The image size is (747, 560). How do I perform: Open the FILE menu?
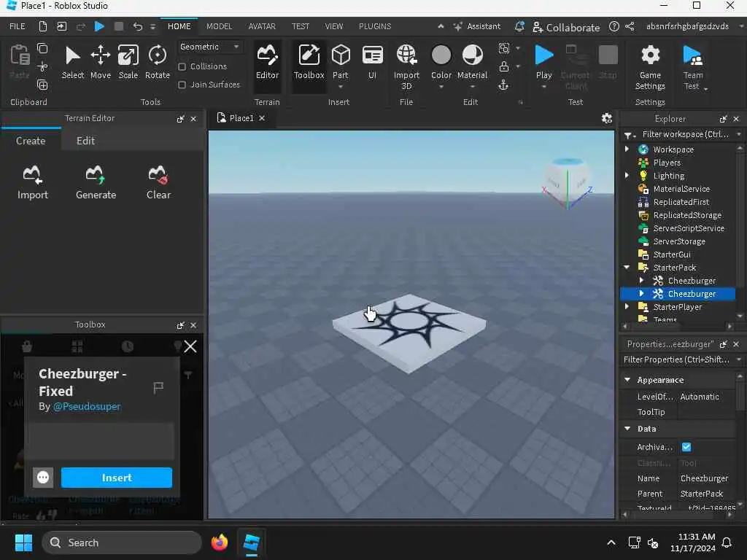click(18, 26)
